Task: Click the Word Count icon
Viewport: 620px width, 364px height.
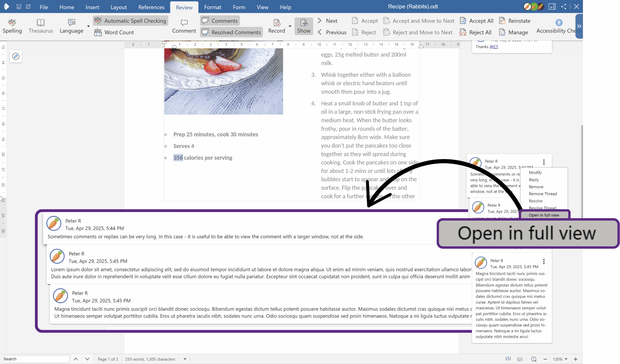Action: click(x=98, y=32)
